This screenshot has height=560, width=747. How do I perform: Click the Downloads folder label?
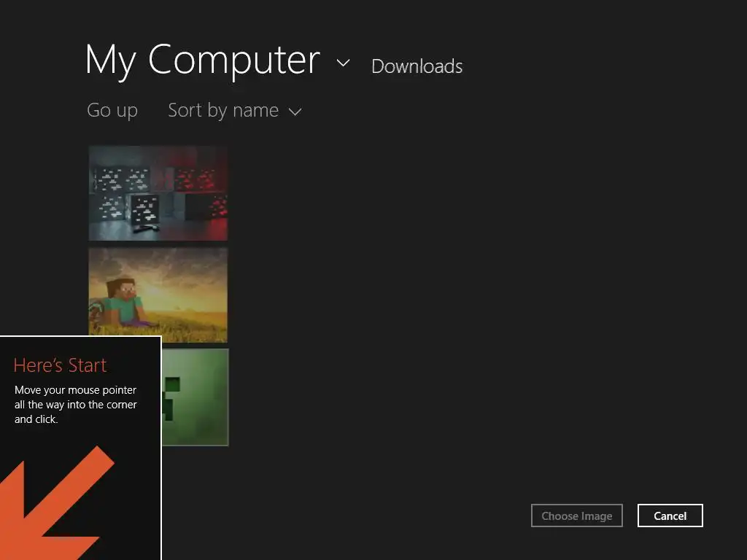point(417,66)
